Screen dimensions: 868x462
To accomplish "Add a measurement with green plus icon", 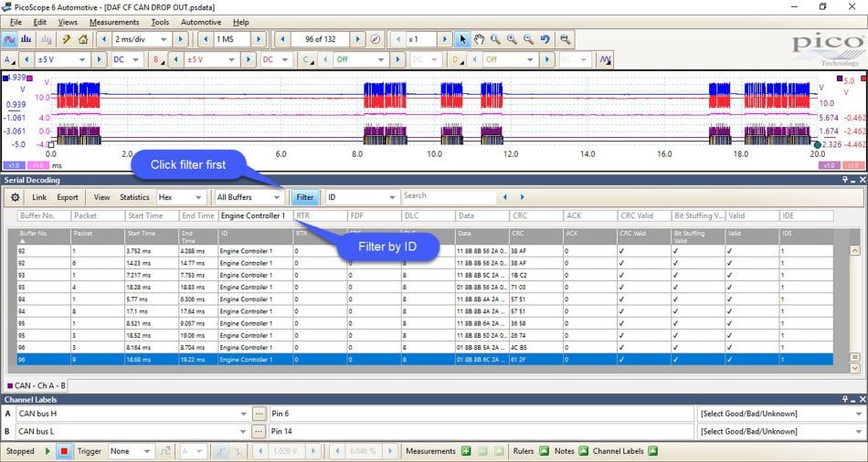I will 466,451.
